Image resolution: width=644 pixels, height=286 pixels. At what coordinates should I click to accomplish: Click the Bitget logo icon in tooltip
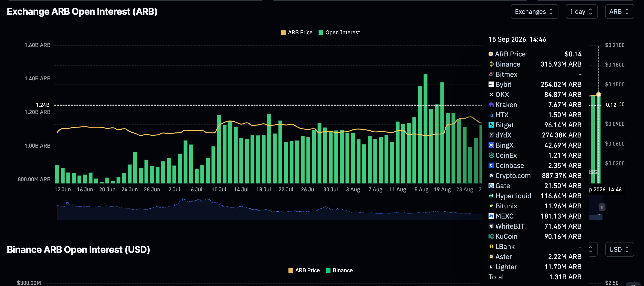(491, 125)
